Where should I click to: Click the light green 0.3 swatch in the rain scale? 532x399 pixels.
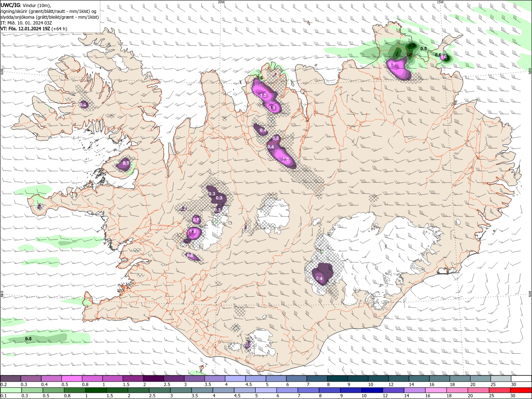point(32,390)
